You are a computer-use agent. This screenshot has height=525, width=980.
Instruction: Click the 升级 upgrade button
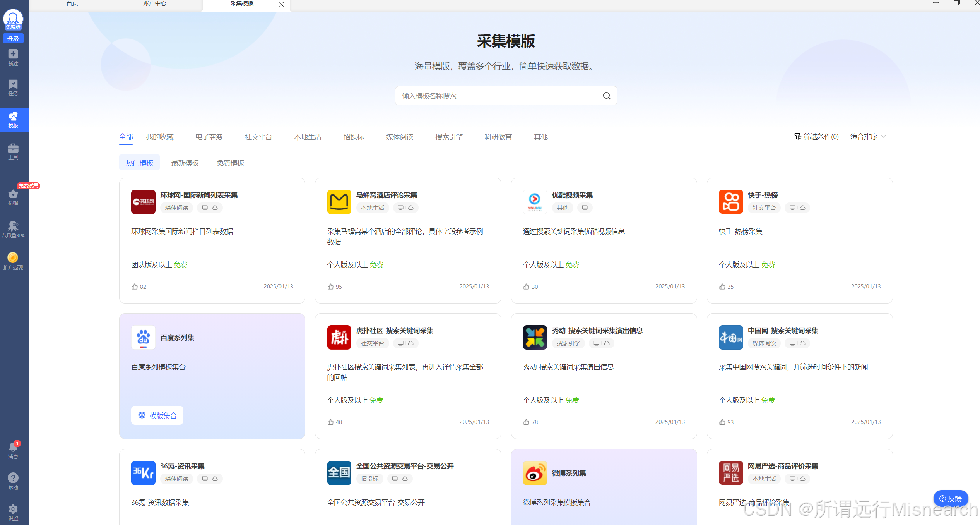13,39
